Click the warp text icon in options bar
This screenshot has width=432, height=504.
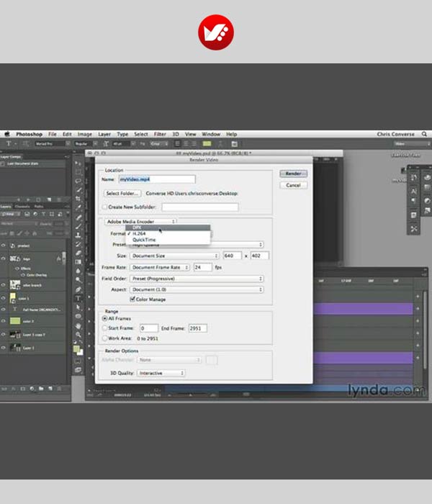click(x=220, y=144)
